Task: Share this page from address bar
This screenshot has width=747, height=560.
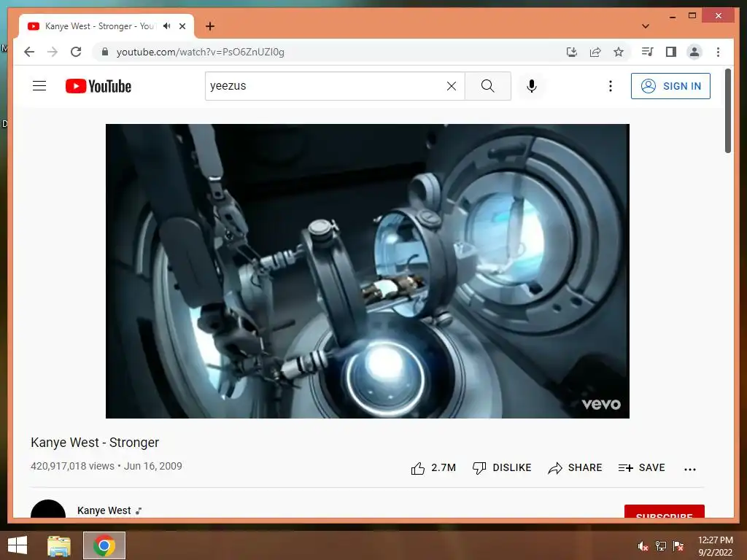Action: point(595,52)
